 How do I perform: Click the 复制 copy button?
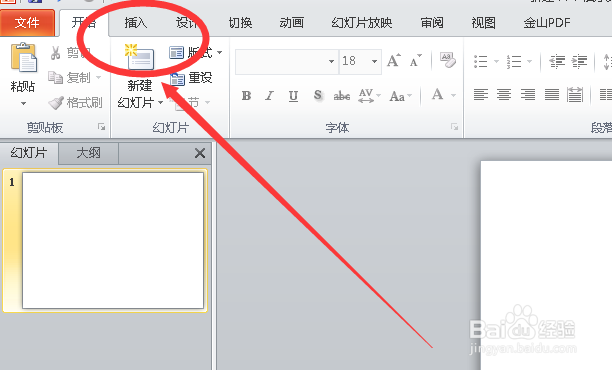[70, 77]
